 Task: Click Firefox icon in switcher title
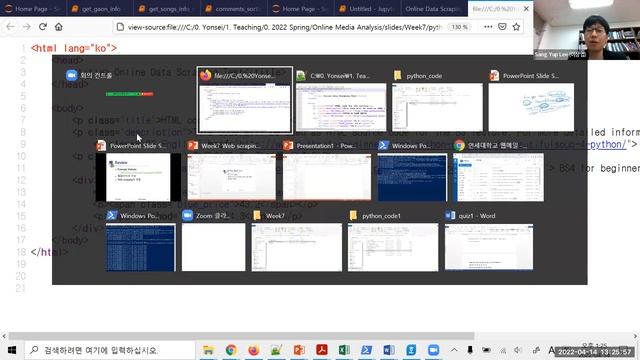(205, 75)
